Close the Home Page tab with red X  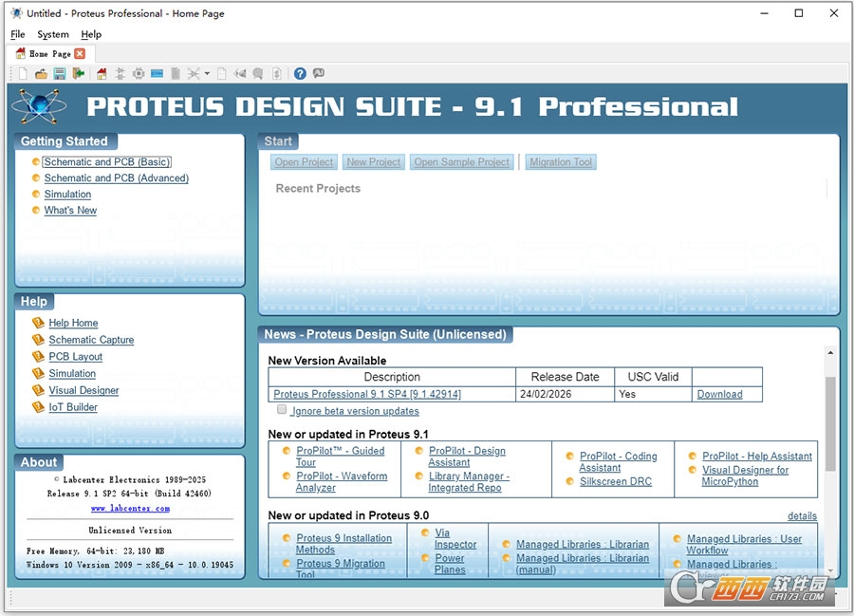click(x=80, y=53)
